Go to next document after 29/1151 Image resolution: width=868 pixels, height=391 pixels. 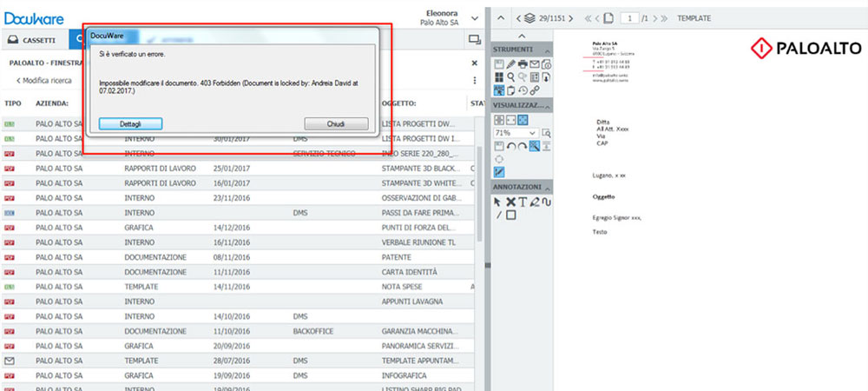pos(571,18)
